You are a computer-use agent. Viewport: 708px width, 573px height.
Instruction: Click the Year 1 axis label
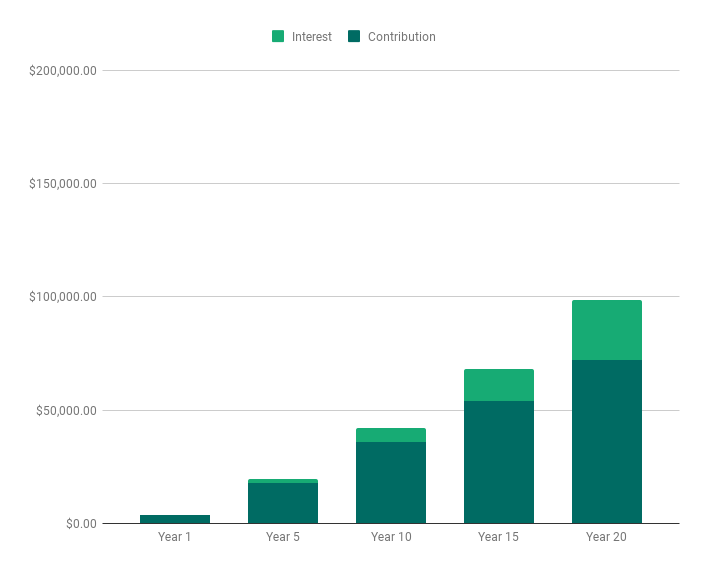tap(175, 537)
